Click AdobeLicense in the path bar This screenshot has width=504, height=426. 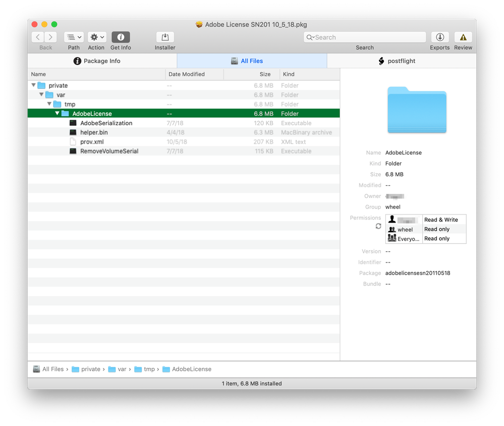tap(187, 369)
